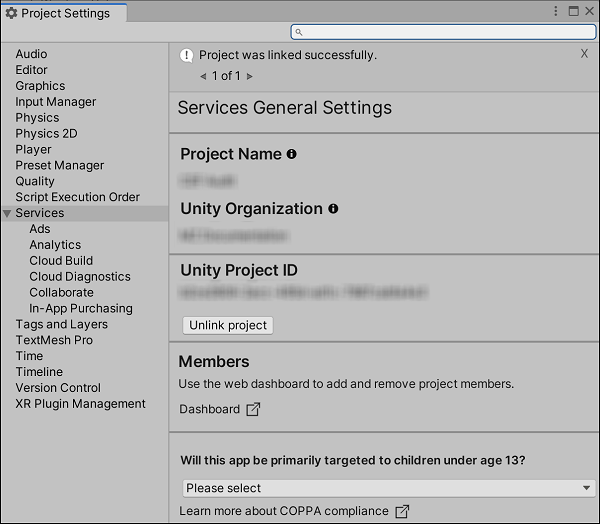Go to the next notification arrow
This screenshot has width=600, height=524.
pos(250,76)
